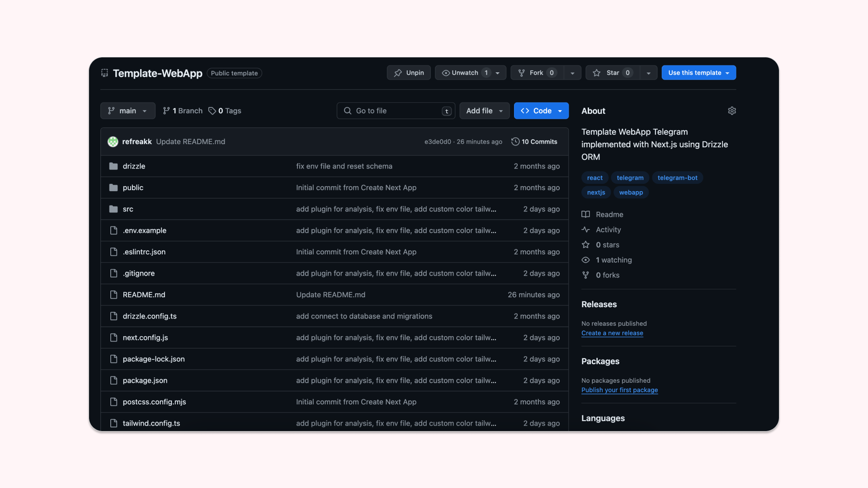Open the src folder
This screenshot has height=488, width=868.
click(x=127, y=209)
